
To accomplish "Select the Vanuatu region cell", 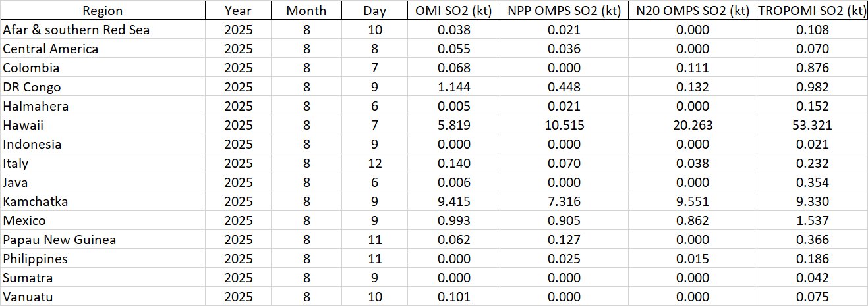I will point(28,297).
